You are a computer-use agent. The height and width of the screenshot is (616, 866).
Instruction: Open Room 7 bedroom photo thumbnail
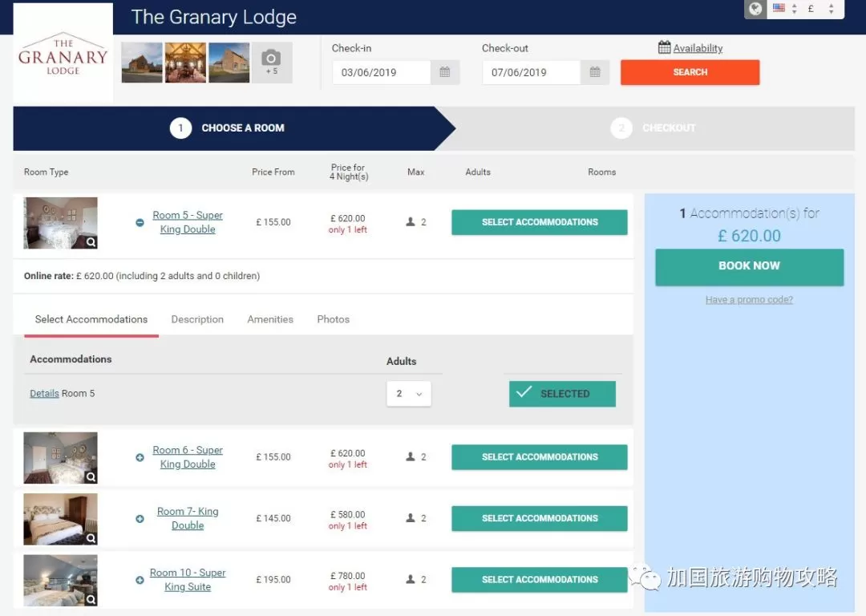[x=61, y=519]
